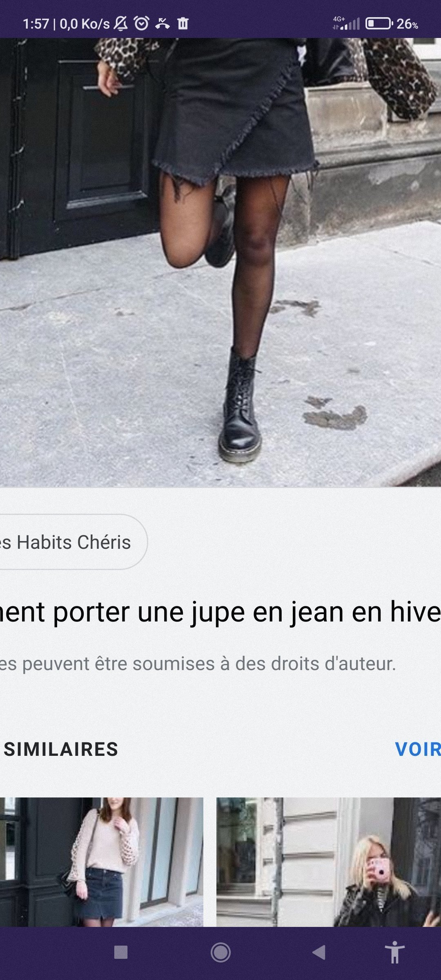Open the accessibility shortcut figure icon
The image size is (441, 980).
(x=394, y=952)
